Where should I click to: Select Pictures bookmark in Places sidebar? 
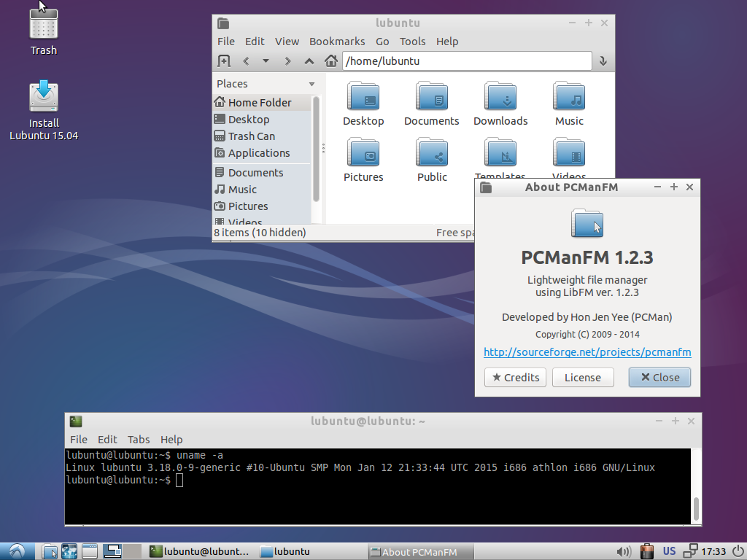coord(262,206)
